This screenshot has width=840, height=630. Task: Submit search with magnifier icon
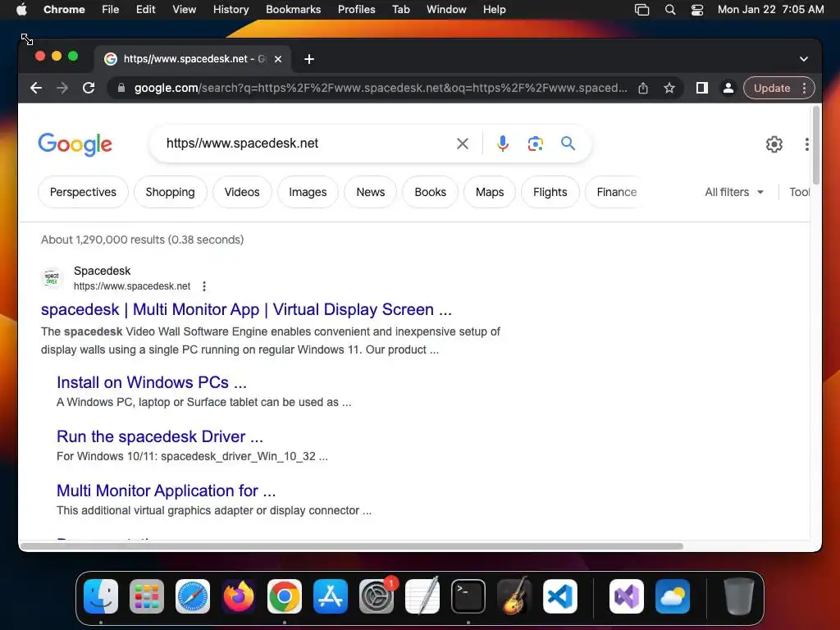pos(568,143)
